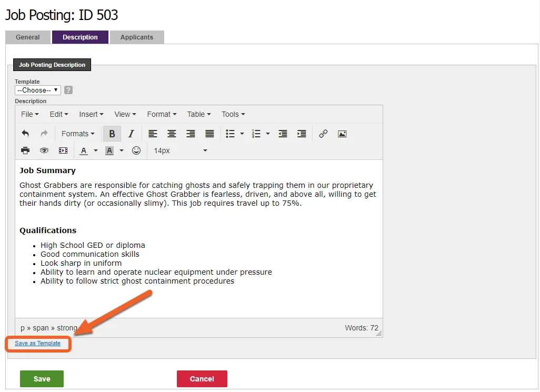
Task: Switch to the Applicants tab
Action: point(137,37)
